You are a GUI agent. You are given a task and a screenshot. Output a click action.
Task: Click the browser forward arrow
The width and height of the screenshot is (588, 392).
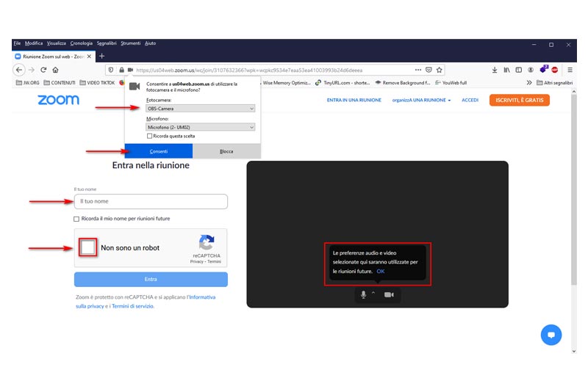[x=32, y=70]
